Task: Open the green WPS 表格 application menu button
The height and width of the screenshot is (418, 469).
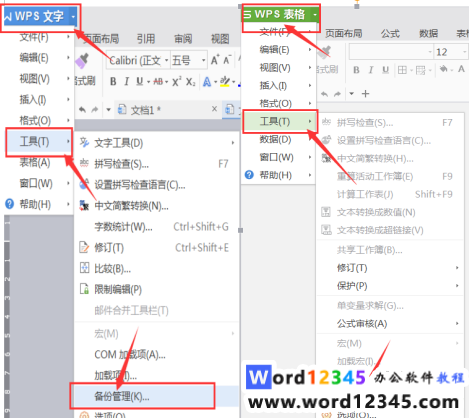Action: coord(281,14)
